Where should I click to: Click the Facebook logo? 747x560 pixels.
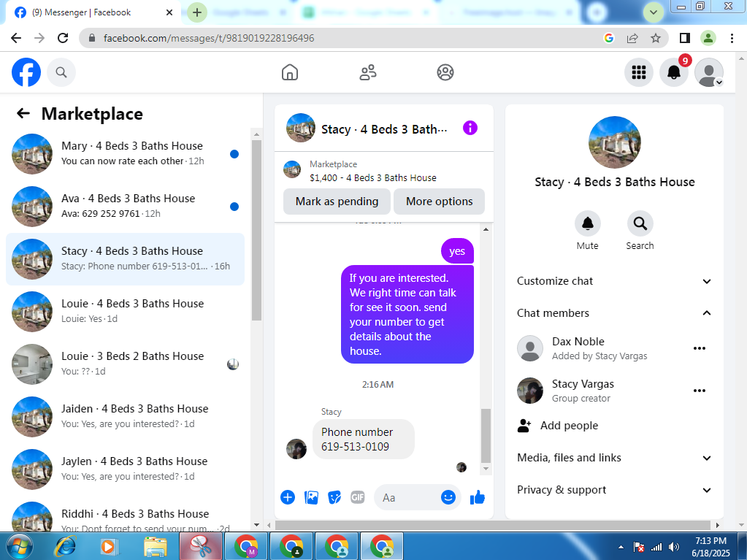click(x=26, y=72)
